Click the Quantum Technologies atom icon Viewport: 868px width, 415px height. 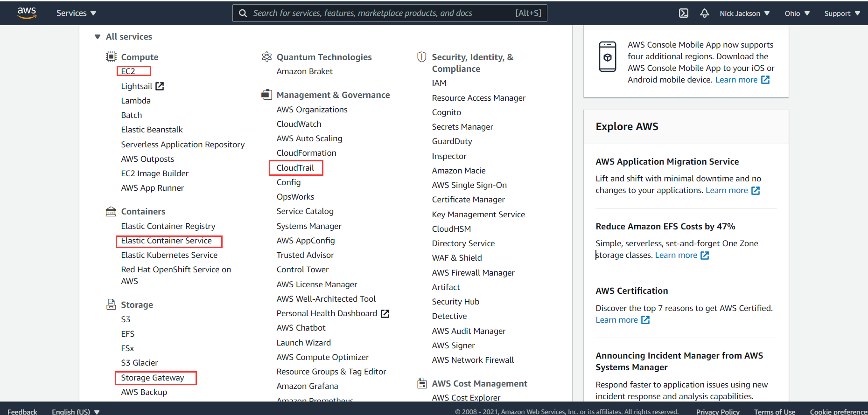(x=266, y=57)
